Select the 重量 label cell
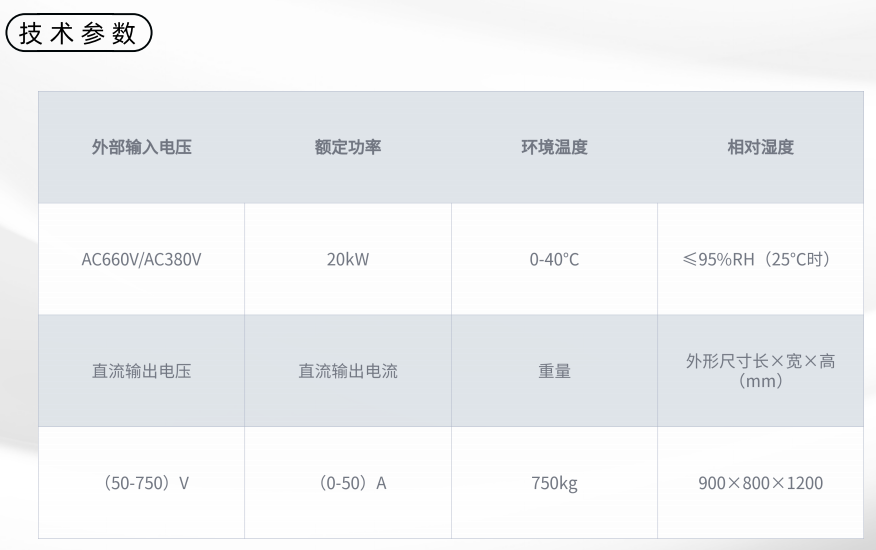The width and height of the screenshot is (876, 550). tap(554, 371)
